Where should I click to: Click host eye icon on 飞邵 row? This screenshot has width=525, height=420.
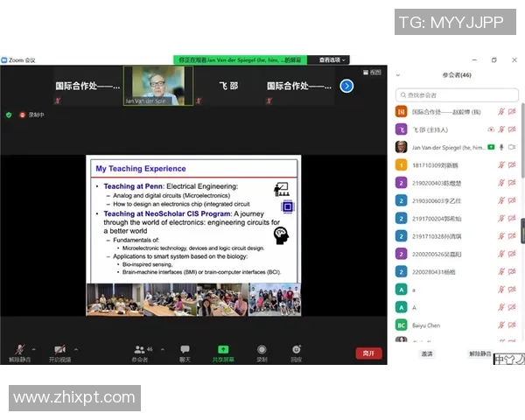tap(491, 129)
